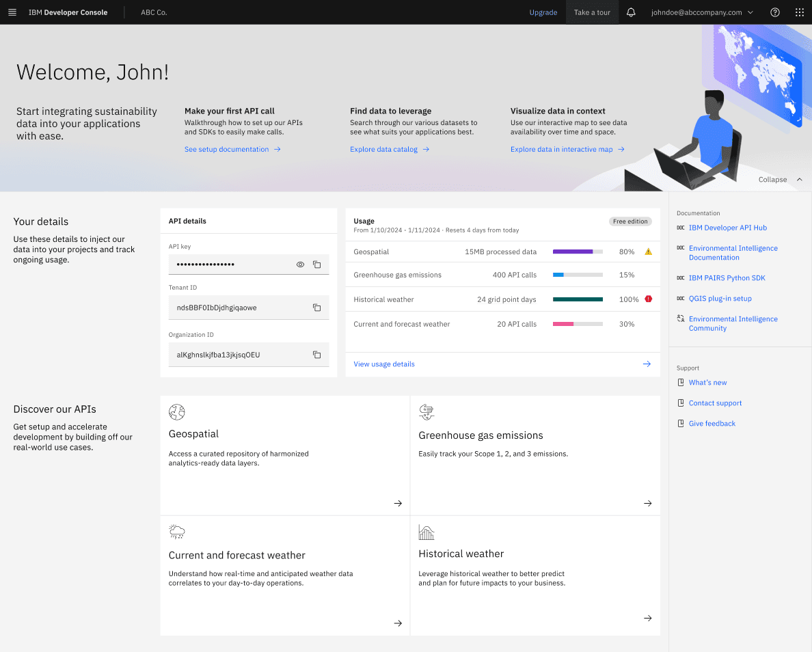Open Environmental Intelligence Documentation link
Viewport: 812px width, 652px height.
click(x=733, y=253)
